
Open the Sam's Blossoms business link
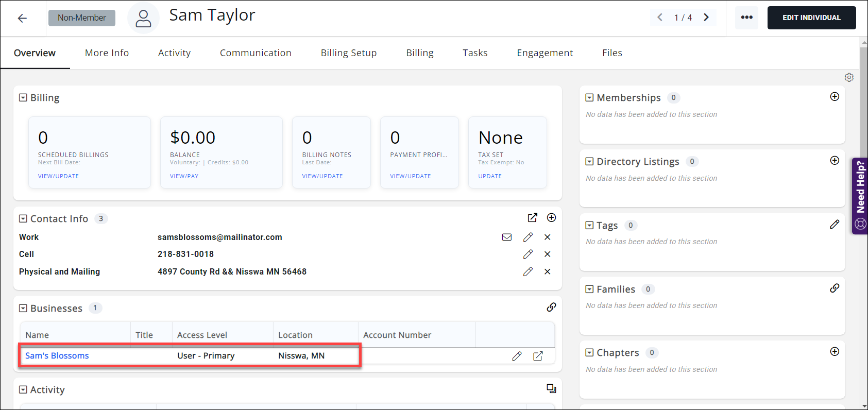click(57, 355)
